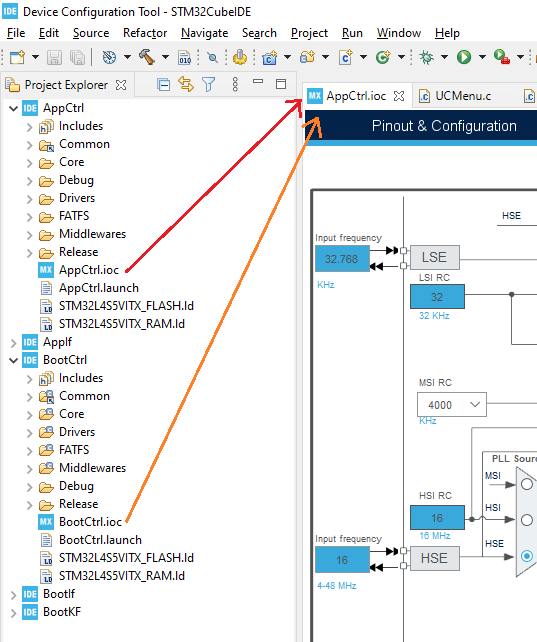The height and width of the screenshot is (642, 537).
Task: Click the LSI RC 32 value box
Action: (x=437, y=297)
